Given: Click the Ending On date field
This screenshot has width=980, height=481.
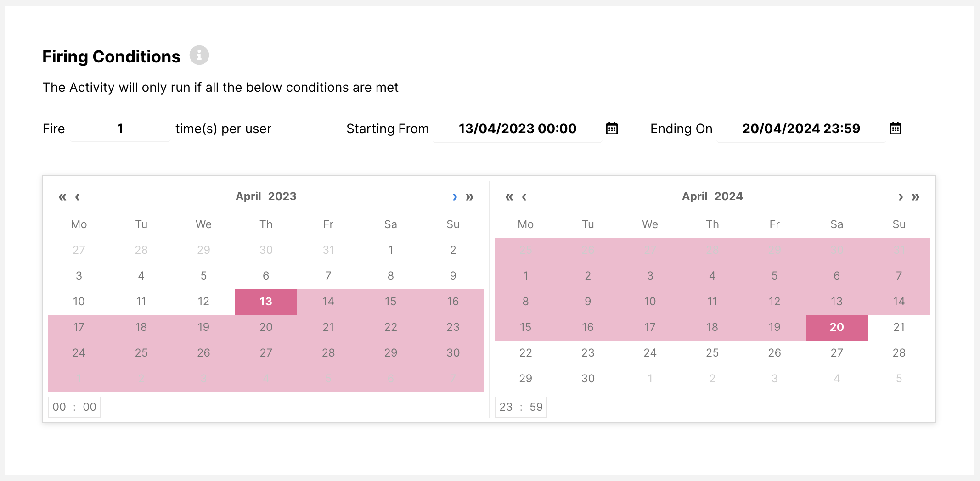Looking at the screenshot, I should coord(801,129).
